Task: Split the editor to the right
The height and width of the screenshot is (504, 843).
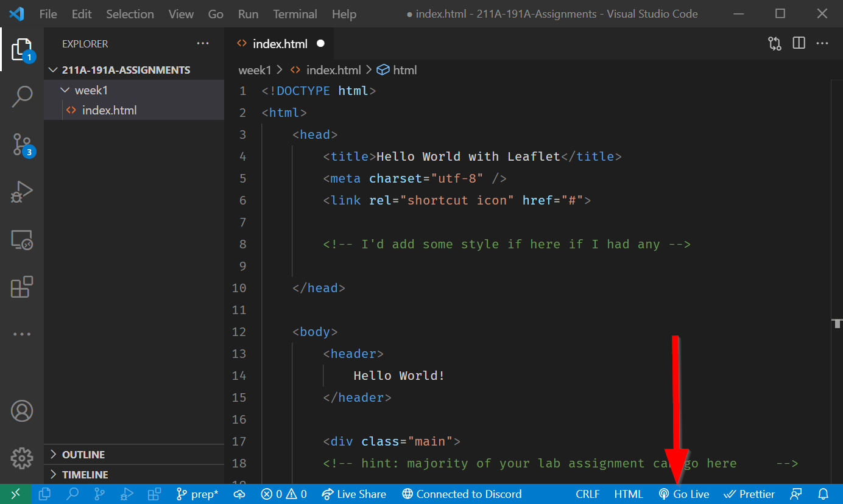Action: [799, 43]
